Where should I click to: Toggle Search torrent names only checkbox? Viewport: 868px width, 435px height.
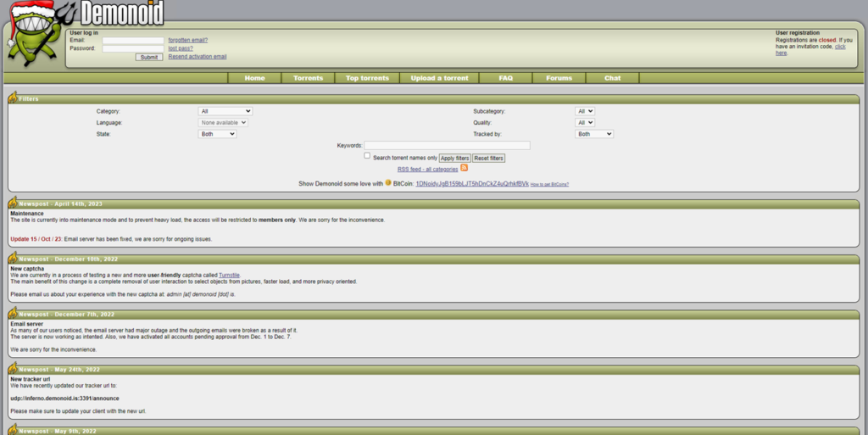pos(367,156)
